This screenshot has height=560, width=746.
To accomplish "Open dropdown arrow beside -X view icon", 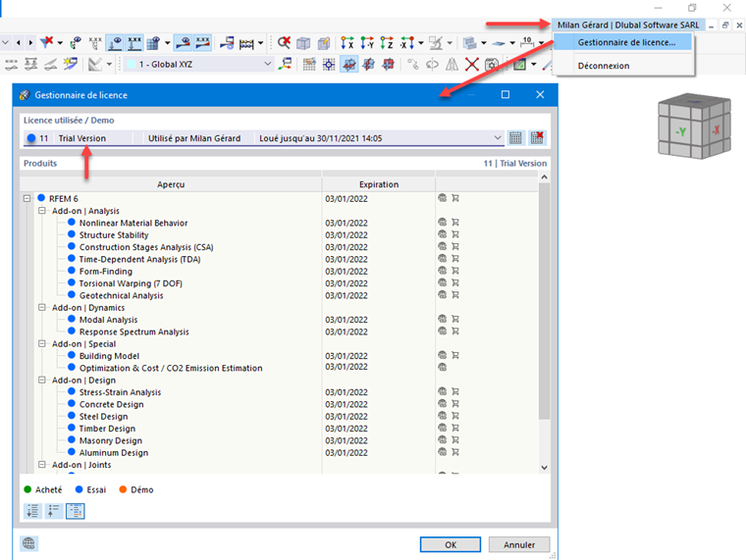I will click(x=420, y=43).
